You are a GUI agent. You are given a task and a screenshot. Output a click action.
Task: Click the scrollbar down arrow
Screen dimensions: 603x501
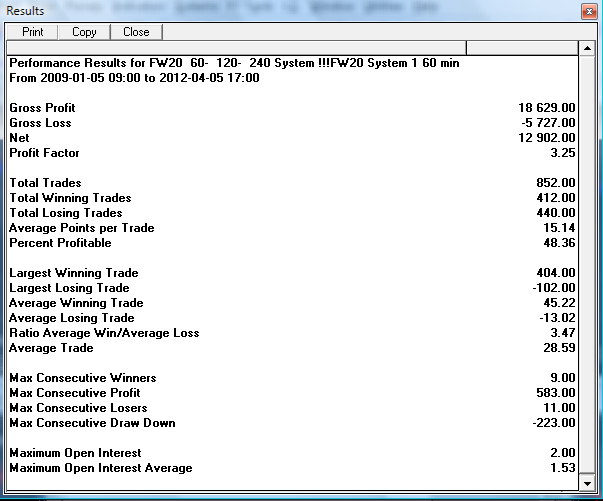(588, 484)
